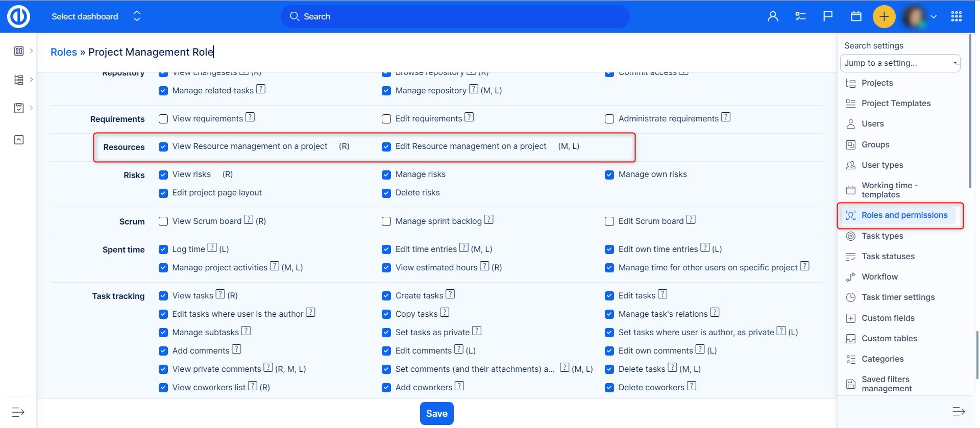Viewport: 980px width, 428px height.
Task: Open the user profile icon in header
Action: click(x=773, y=16)
